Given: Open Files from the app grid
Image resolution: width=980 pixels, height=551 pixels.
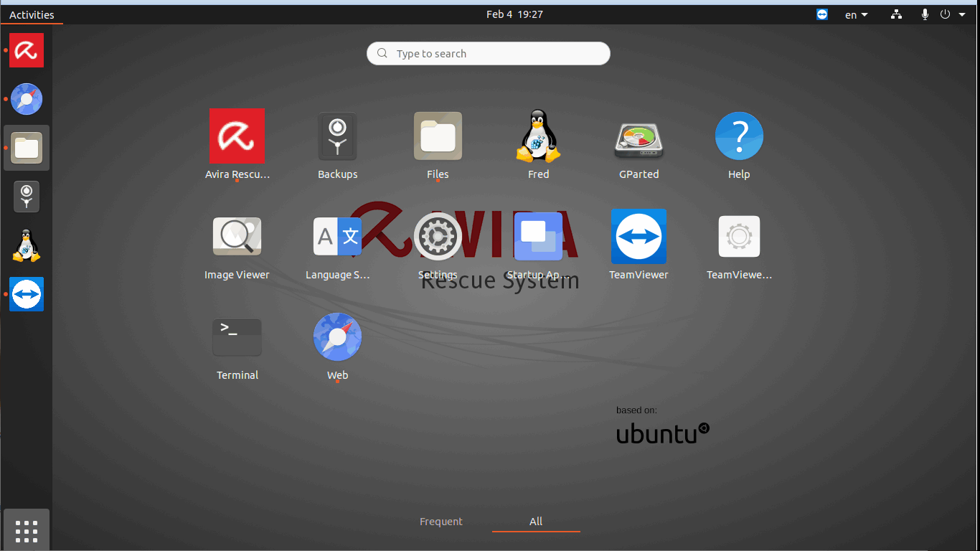Looking at the screenshot, I should (438, 136).
